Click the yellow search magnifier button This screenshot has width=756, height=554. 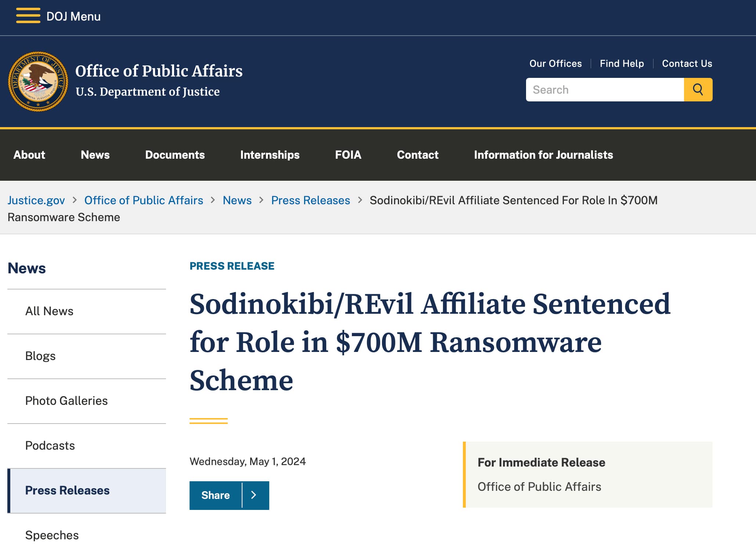[x=698, y=90]
